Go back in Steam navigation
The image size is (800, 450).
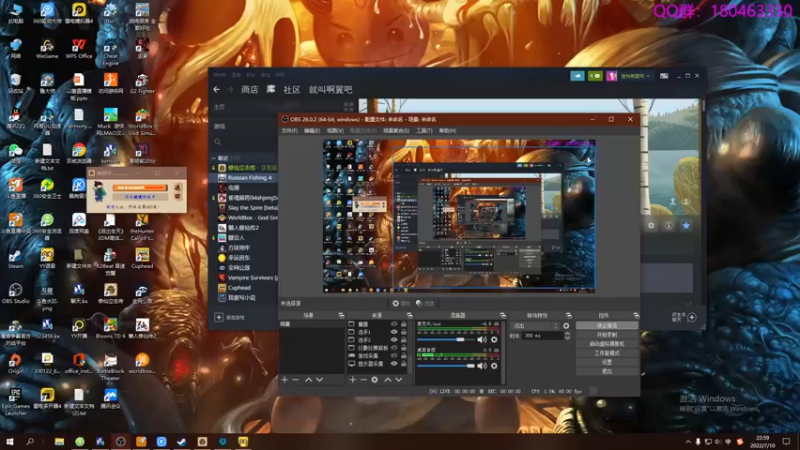pos(217,89)
